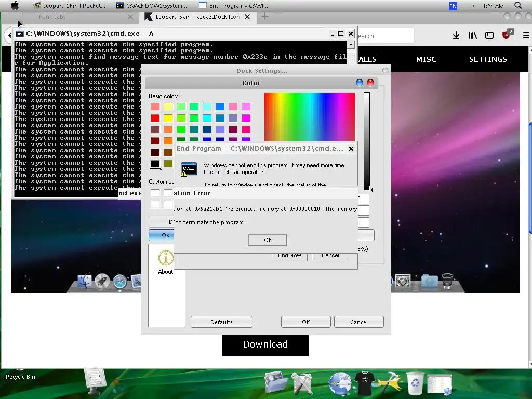Click Cancel in Dock Settings
Viewport: 532px width, 399px height.
pyautogui.click(x=358, y=322)
